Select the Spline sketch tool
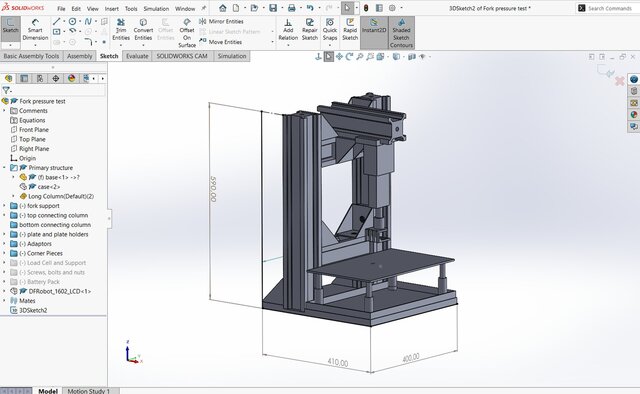This screenshot has width=640, height=394. click(x=88, y=22)
